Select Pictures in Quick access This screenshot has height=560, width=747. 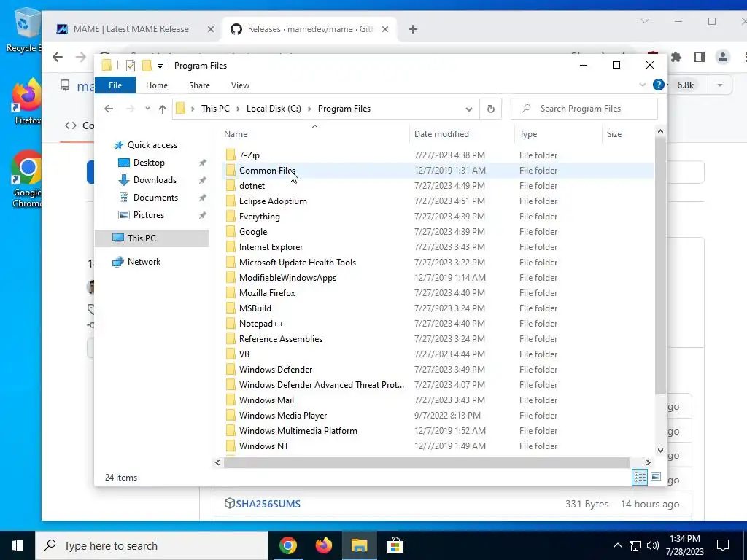pyautogui.click(x=149, y=215)
